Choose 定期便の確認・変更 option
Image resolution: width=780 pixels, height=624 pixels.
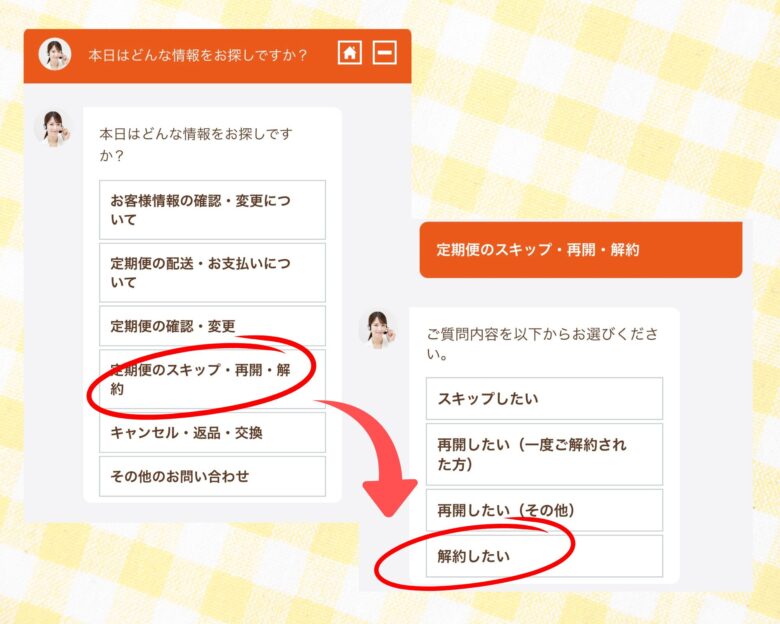(x=212, y=326)
